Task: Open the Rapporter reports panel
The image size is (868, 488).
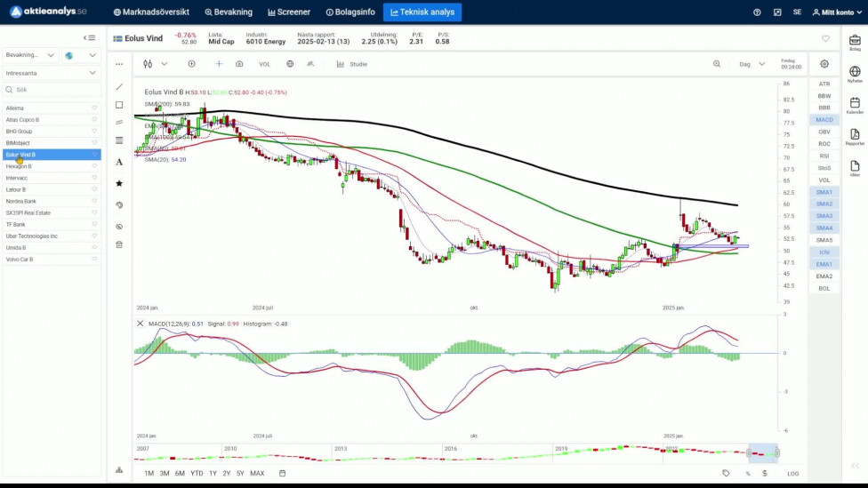Action: [x=855, y=137]
